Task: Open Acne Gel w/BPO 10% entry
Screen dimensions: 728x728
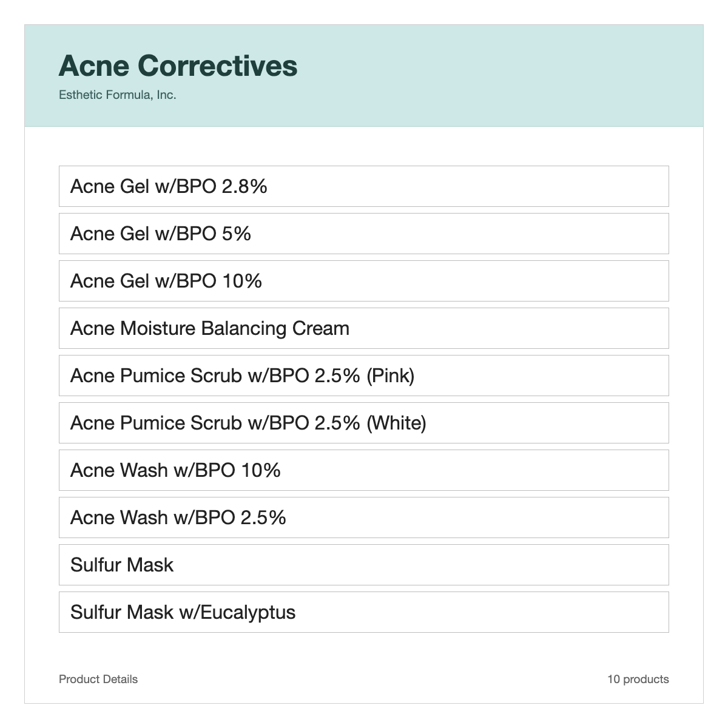Action: (364, 281)
